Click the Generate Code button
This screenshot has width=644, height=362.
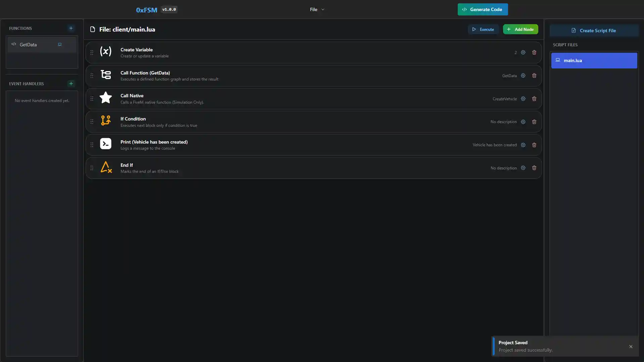click(x=483, y=9)
